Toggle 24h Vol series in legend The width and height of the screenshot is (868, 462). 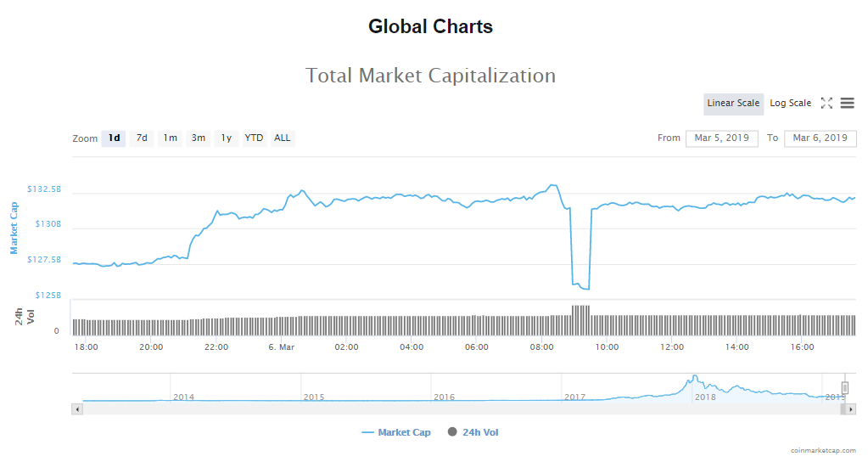coord(473,432)
